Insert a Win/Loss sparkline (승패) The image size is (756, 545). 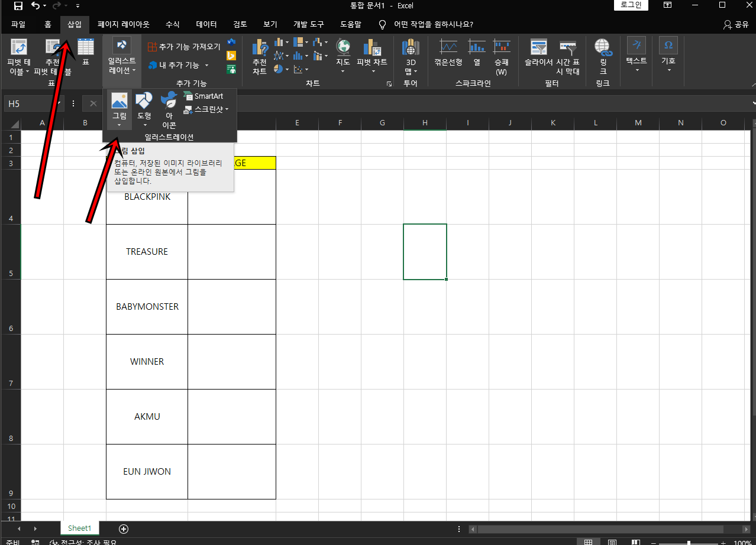pyautogui.click(x=502, y=57)
